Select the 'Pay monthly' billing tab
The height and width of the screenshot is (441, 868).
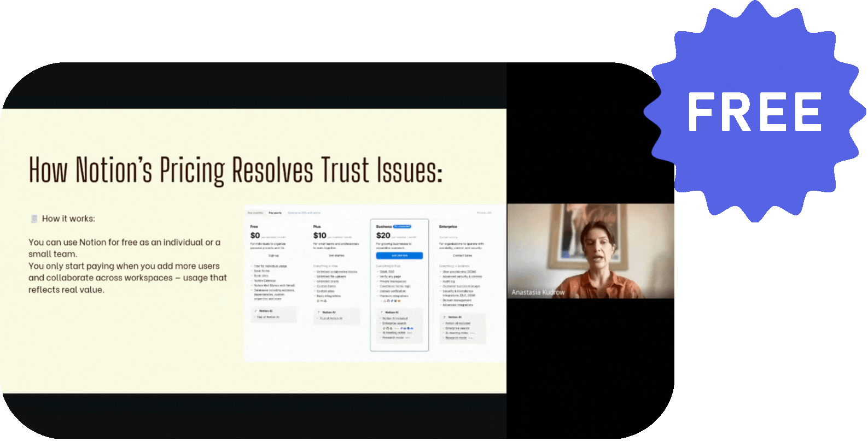[255, 213]
